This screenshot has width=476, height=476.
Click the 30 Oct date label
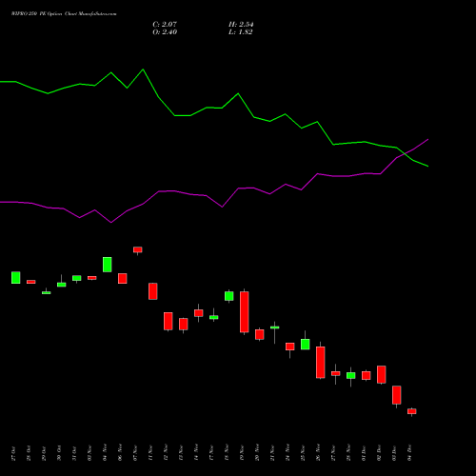[x=59, y=453]
